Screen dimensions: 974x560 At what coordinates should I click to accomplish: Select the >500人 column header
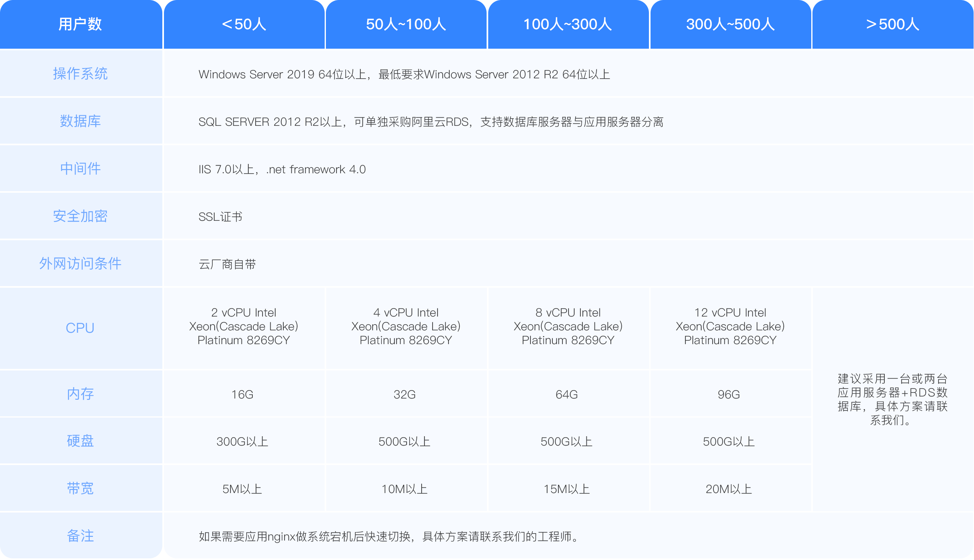click(x=892, y=24)
